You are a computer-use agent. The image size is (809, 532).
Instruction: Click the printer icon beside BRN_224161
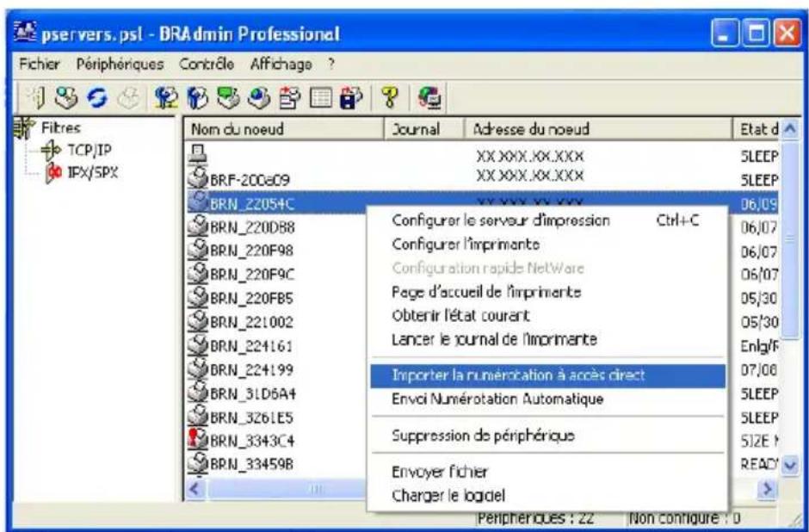[x=198, y=345]
